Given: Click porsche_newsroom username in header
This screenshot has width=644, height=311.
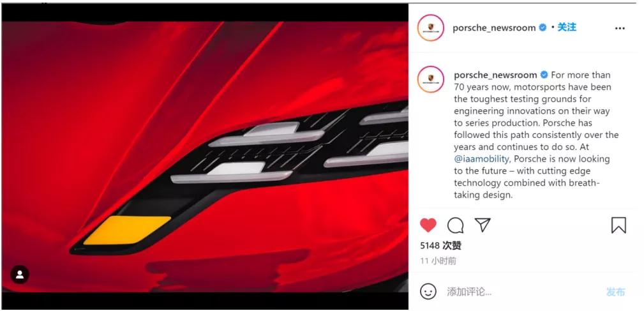Looking at the screenshot, I should (494, 27).
